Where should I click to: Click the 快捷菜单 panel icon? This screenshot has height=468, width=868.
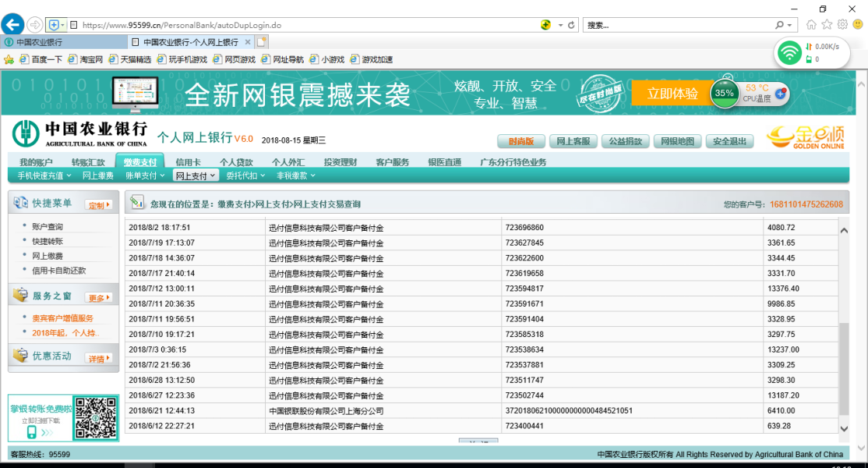tap(20, 203)
